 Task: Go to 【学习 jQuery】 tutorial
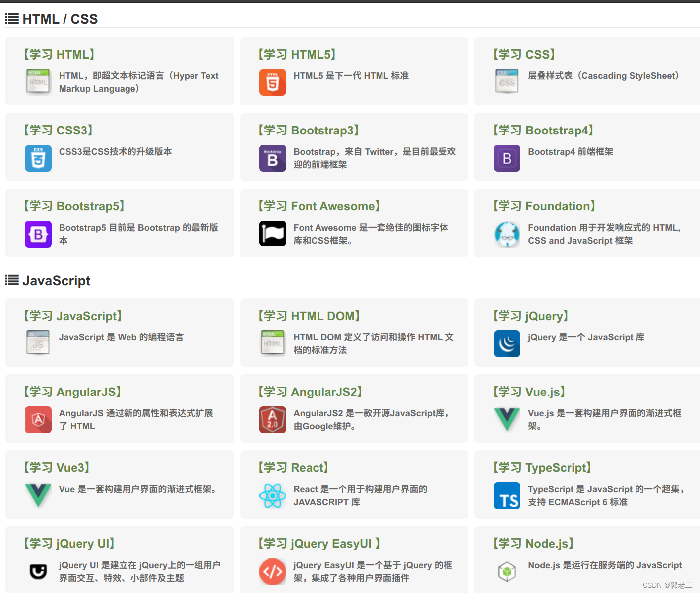[530, 316]
